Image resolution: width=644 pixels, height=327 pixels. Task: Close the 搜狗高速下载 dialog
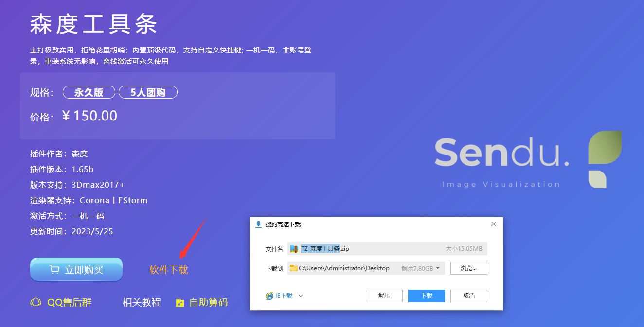tap(494, 224)
